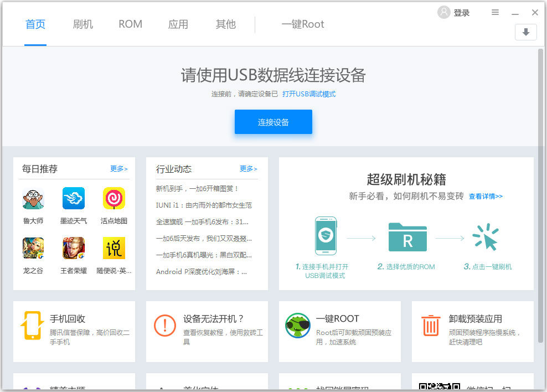
Task: Expand 每日推荐 via 更多 link
Action: pos(118,169)
